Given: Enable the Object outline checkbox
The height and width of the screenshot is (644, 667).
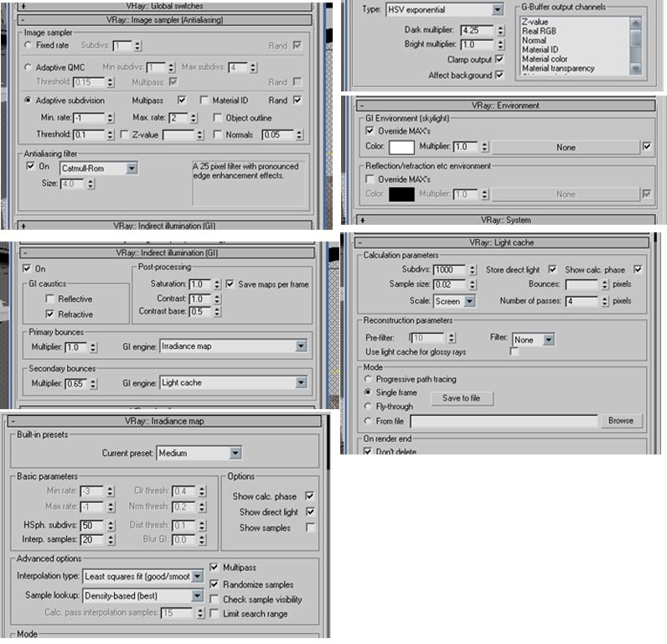Looking at the screenshot, I should 217,117.
